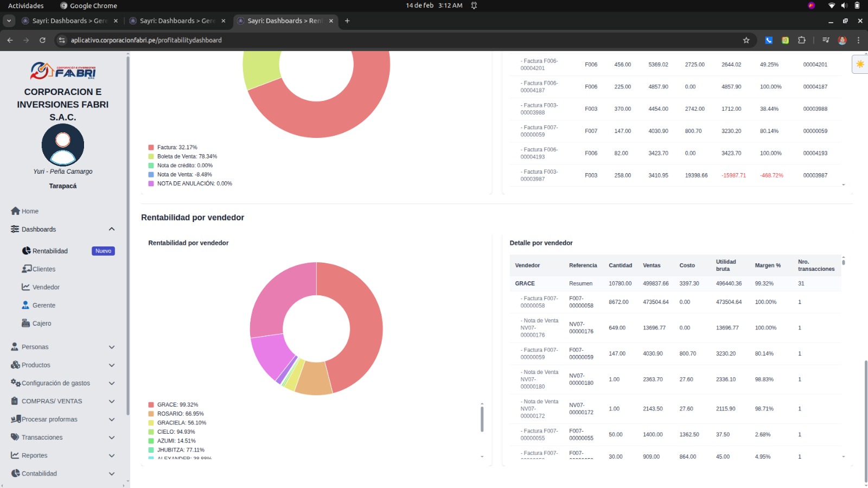Screen dimensions: 868x488
Task: Open Rentabilidad dashboard from sidebar
Action: (50, 251)
